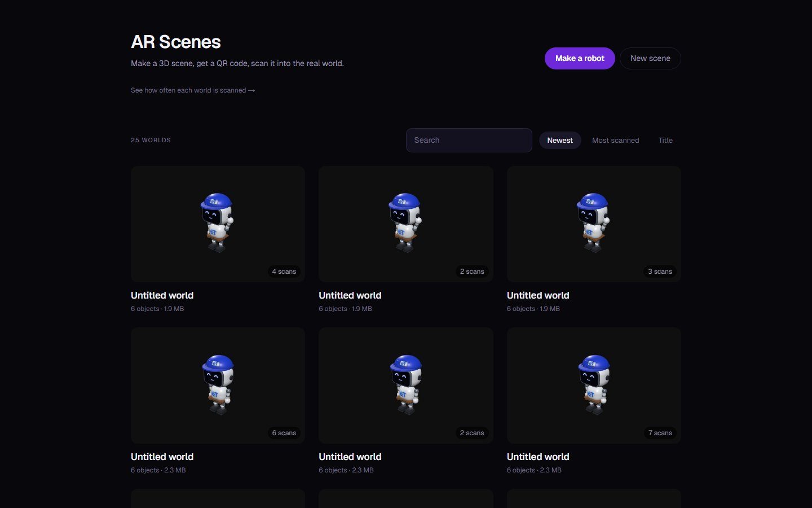This screenshot has width=812, height=508.
Task: Sort the worlds by Title
Action: point(665,140)
